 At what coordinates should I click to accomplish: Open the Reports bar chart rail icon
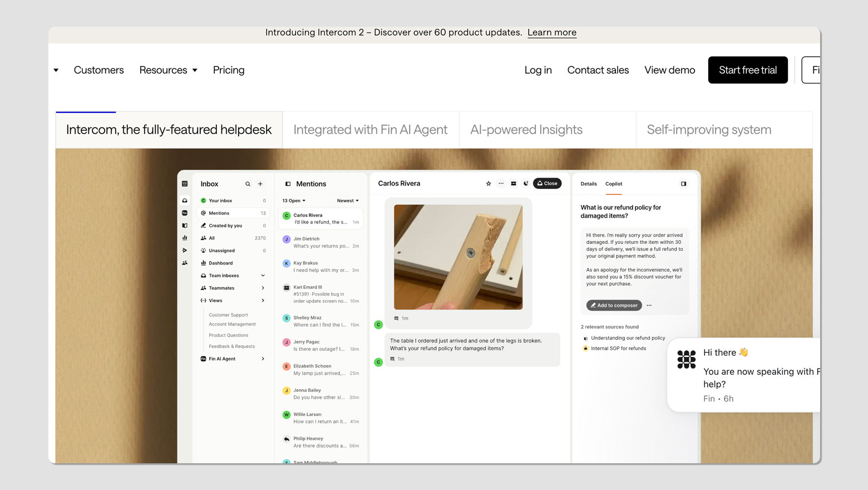pyautogui.click(x=185, y=238)
